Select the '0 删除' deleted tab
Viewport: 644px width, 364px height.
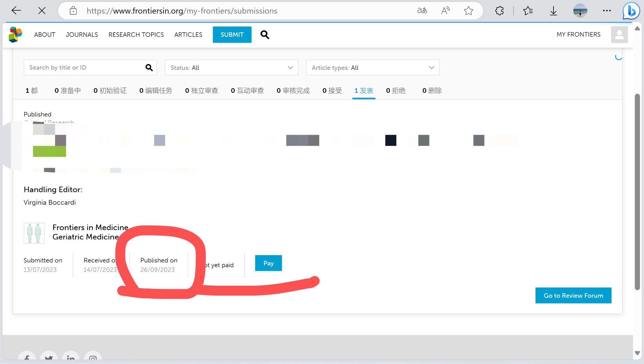coord(432,91)
